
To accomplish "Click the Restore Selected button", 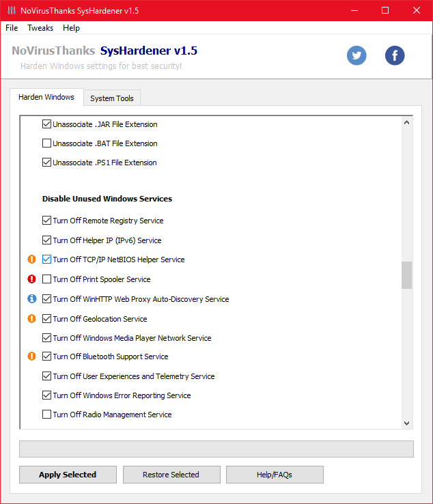I will [171, 475].
